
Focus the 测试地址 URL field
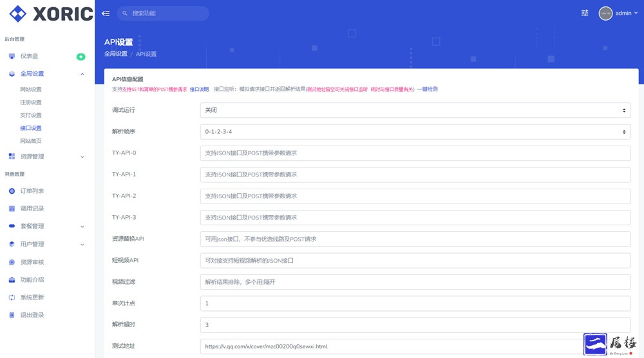[415, 346]
